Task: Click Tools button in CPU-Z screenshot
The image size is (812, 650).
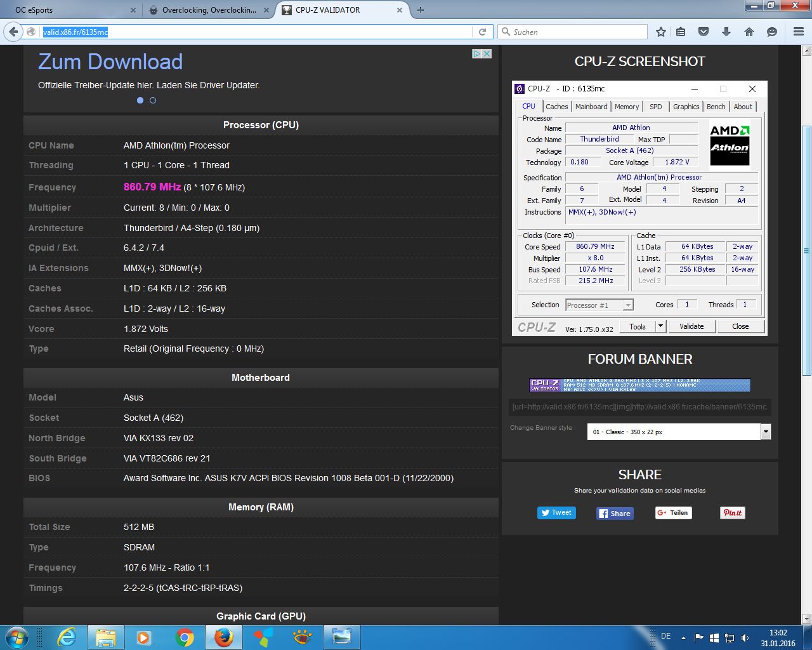Action: coord(638,326)
